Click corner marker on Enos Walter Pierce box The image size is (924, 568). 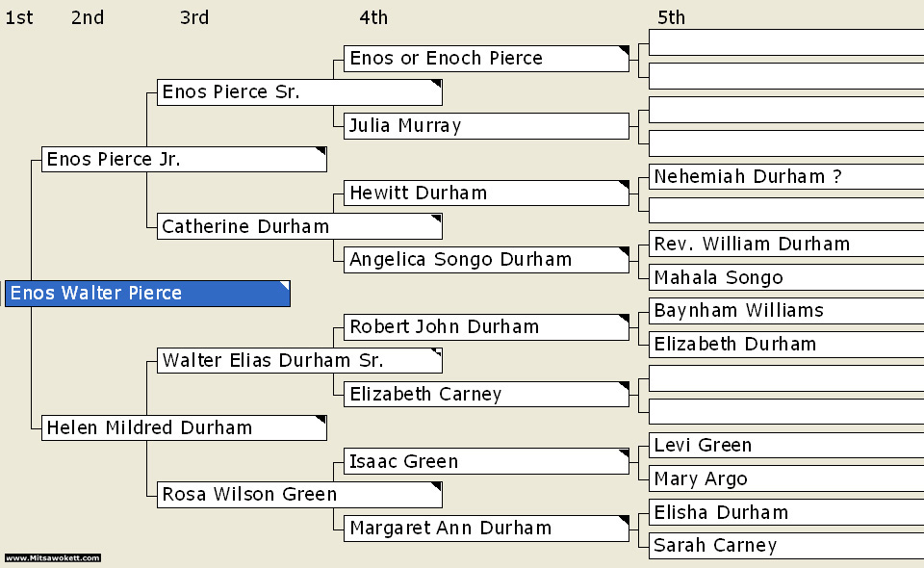(x=286, y=285)
